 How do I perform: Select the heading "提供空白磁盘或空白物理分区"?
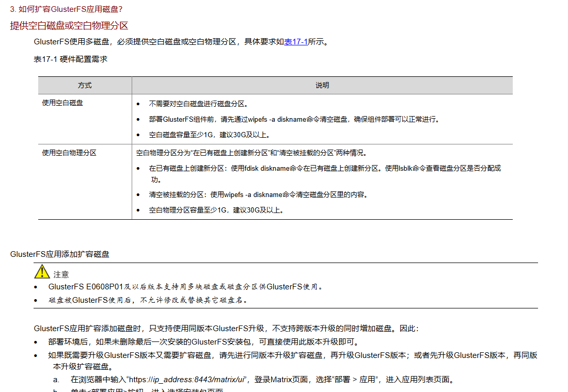point(69,26)
